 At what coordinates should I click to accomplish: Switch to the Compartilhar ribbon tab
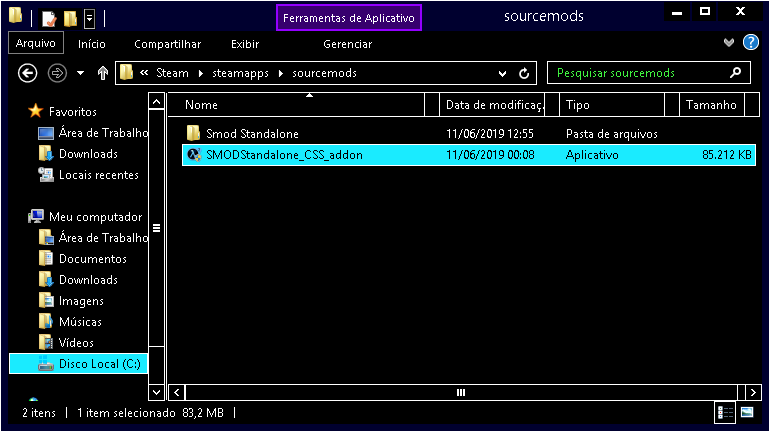coord(167,44)
